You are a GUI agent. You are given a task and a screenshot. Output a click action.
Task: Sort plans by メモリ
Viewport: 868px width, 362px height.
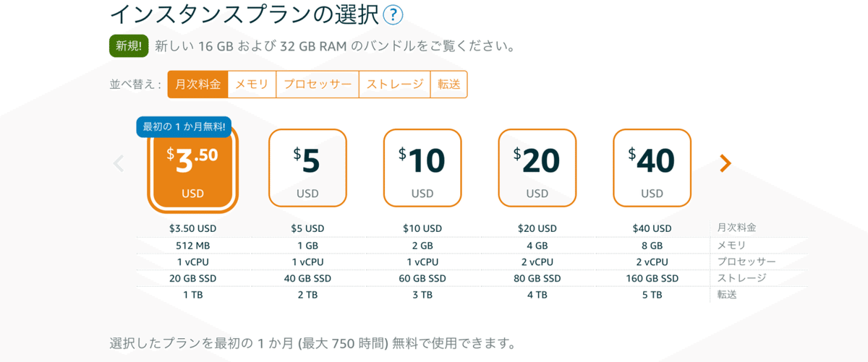(x=252, y=84)
